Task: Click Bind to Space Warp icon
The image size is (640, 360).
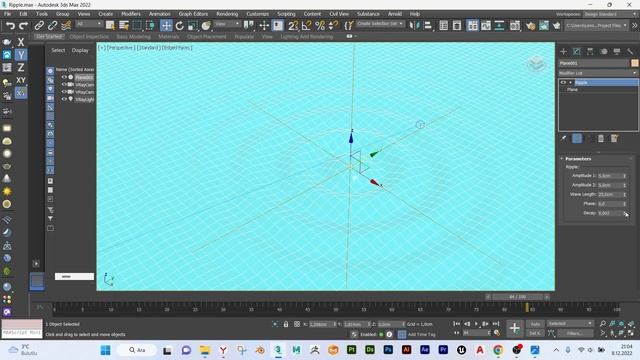Action: (x=66, y=26)
